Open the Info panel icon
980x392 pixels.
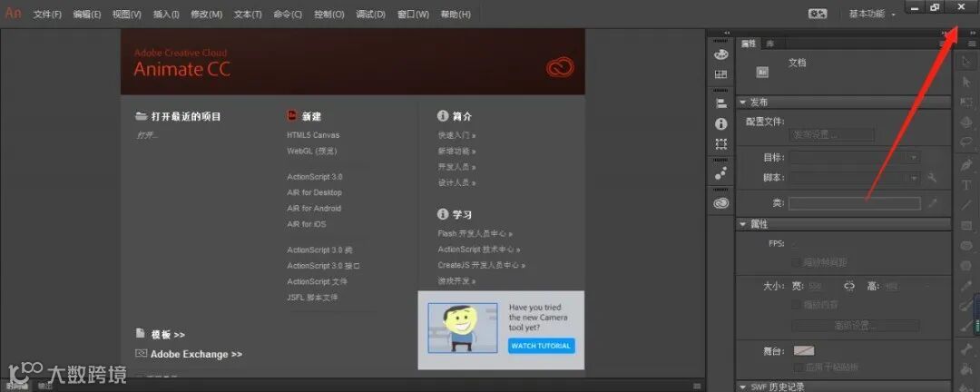pos(720,123)
